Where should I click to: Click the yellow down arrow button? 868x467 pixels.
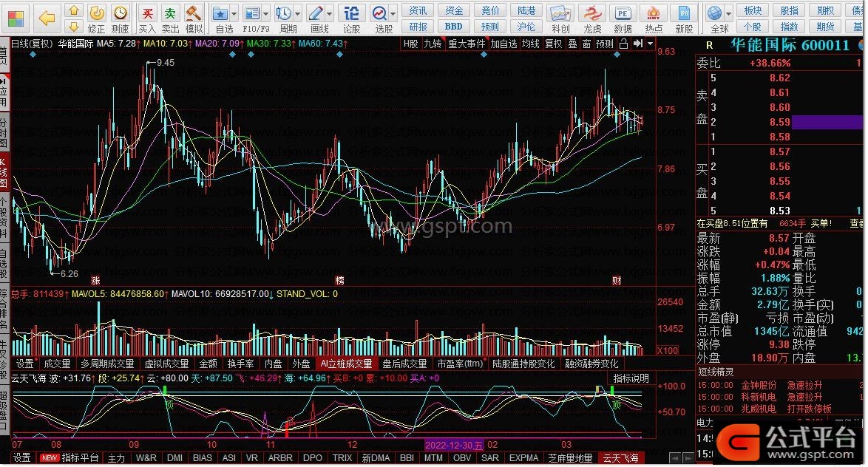pos(74,26)
